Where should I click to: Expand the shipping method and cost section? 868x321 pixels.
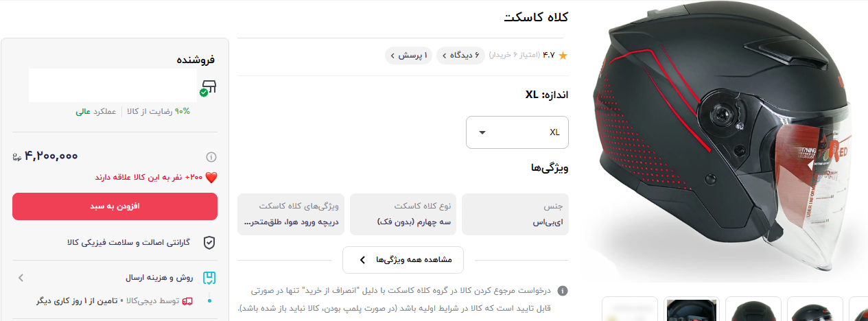pyautogui.click(x=21, y=278)
